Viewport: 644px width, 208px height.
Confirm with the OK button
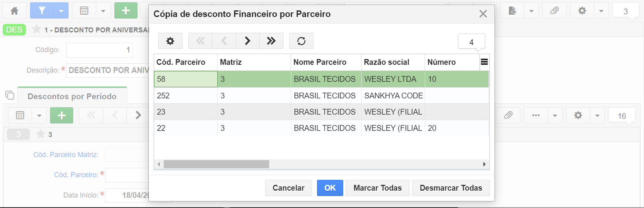(330, 188)
